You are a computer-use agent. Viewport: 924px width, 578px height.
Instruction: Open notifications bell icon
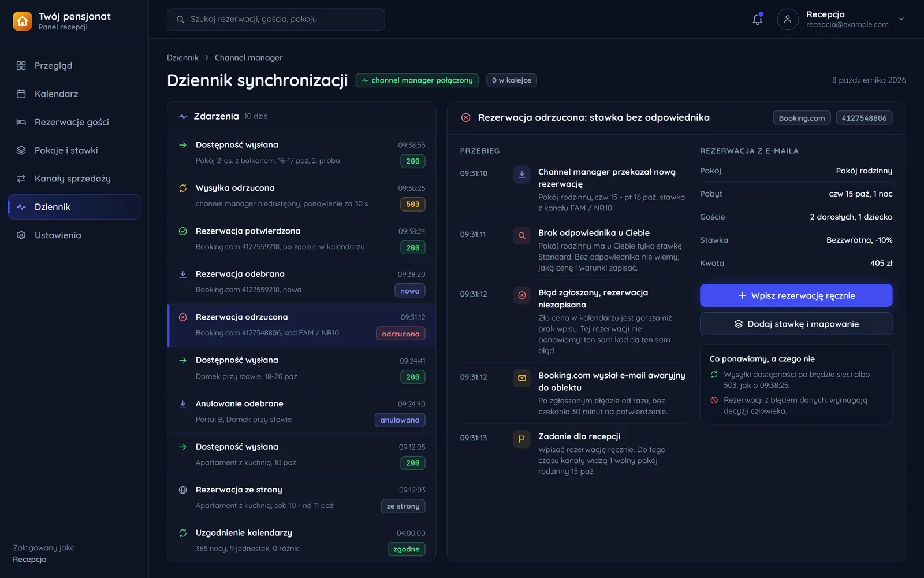point(757,19)
